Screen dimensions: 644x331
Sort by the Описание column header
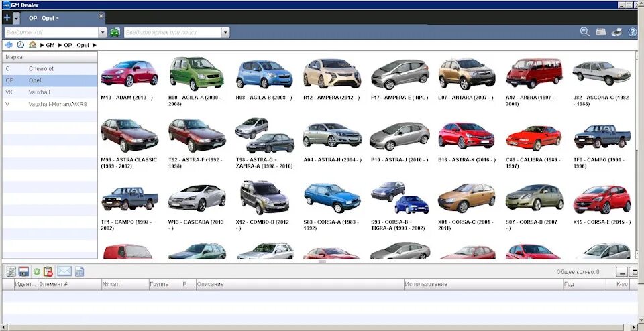[x=299, y=284]
